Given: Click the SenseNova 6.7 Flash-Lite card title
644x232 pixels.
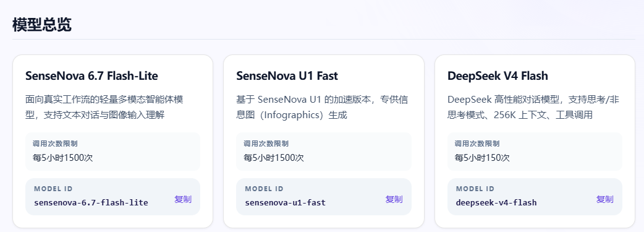Looking at the screenshot, I should pos(91,76).
